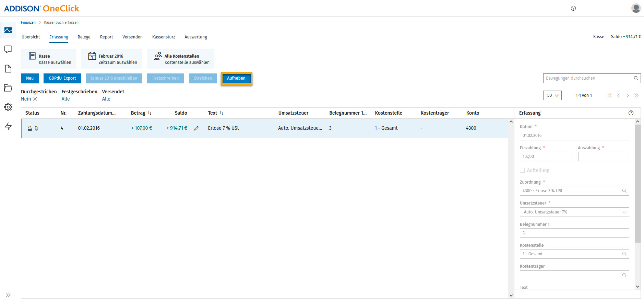Screen dimensions: 644x302
Task: Open help icon in top header
Action: point(573,8)
